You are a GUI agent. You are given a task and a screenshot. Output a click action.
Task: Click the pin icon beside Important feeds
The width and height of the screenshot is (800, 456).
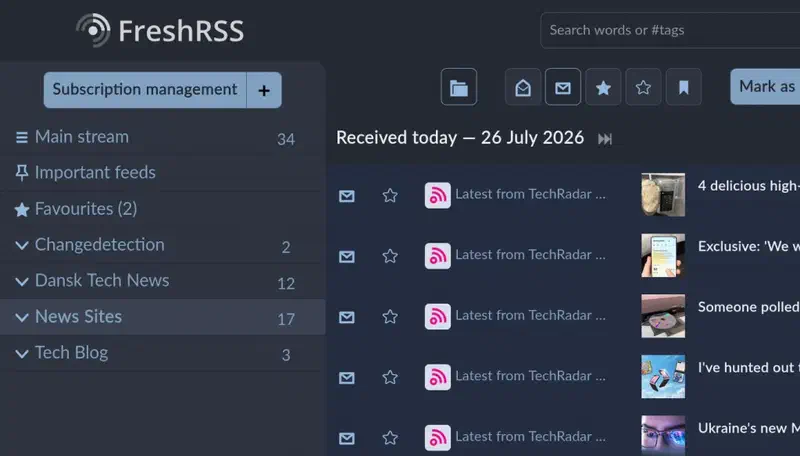point(21,173)
